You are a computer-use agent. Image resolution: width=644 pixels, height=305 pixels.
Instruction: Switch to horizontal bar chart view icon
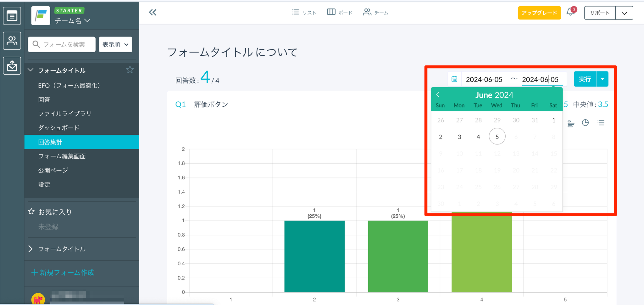571,123
